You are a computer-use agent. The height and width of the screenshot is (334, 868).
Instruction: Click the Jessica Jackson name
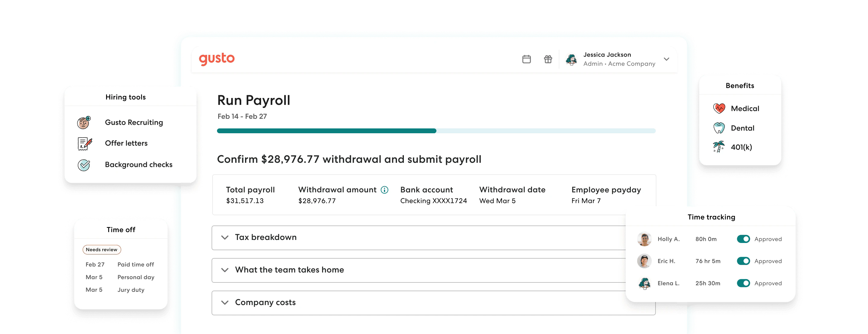coord(607,55)
